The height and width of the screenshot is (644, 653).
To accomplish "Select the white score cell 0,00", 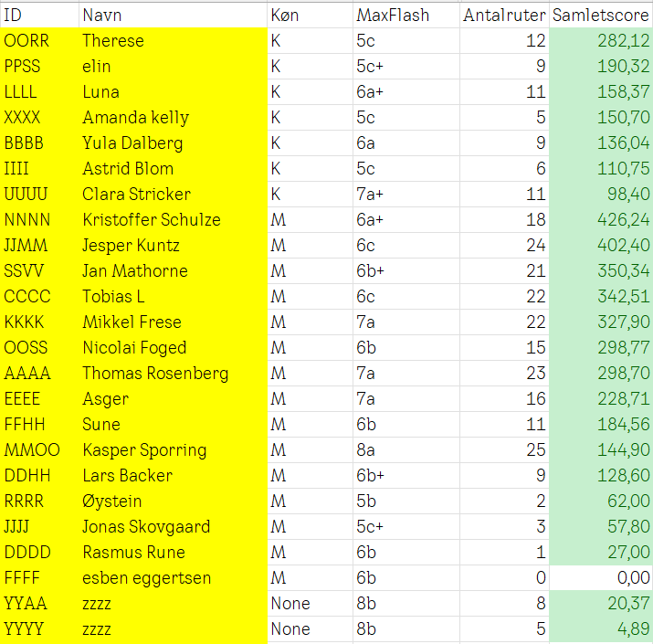I will pos(601,578).
